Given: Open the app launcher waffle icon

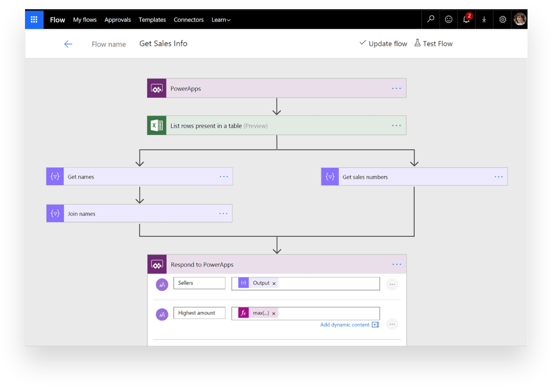Looking at the screenshot, I should pyautogui.click(x=34, y=20).
